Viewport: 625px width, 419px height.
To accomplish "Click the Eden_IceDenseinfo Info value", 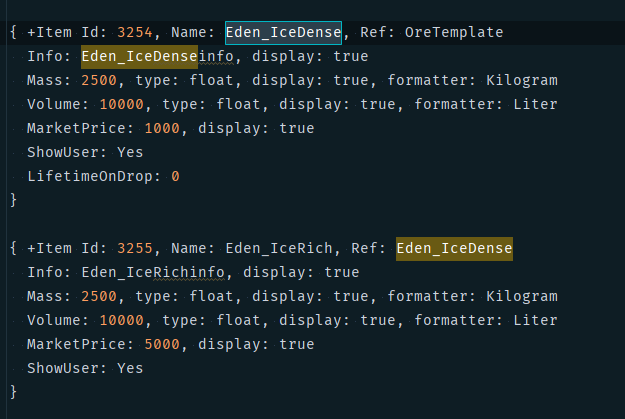I will point(146,56).
